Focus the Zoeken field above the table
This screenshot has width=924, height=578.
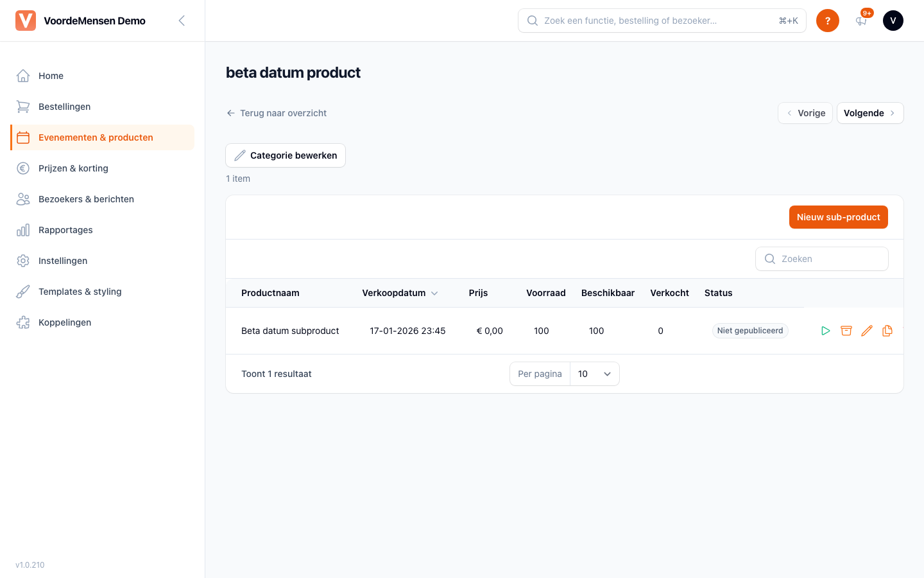click(822, 259)
